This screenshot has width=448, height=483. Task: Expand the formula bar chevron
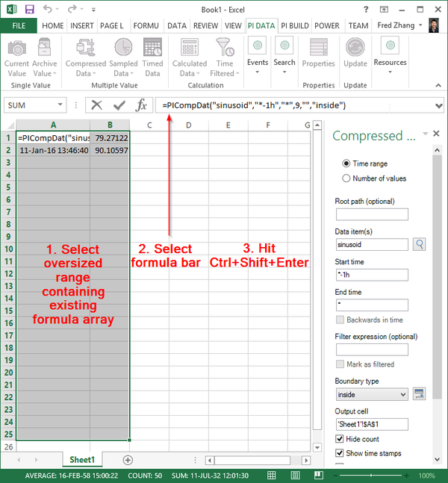click(439, 106)
